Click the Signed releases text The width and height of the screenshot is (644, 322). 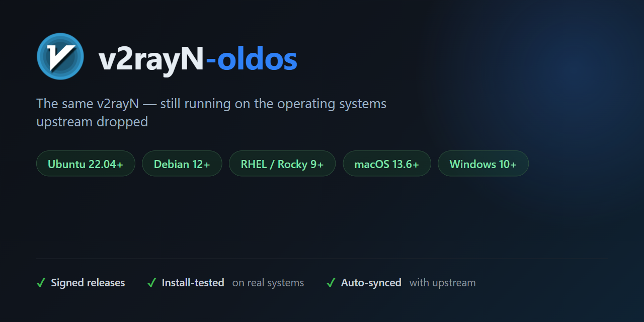(x=88, y=283)
